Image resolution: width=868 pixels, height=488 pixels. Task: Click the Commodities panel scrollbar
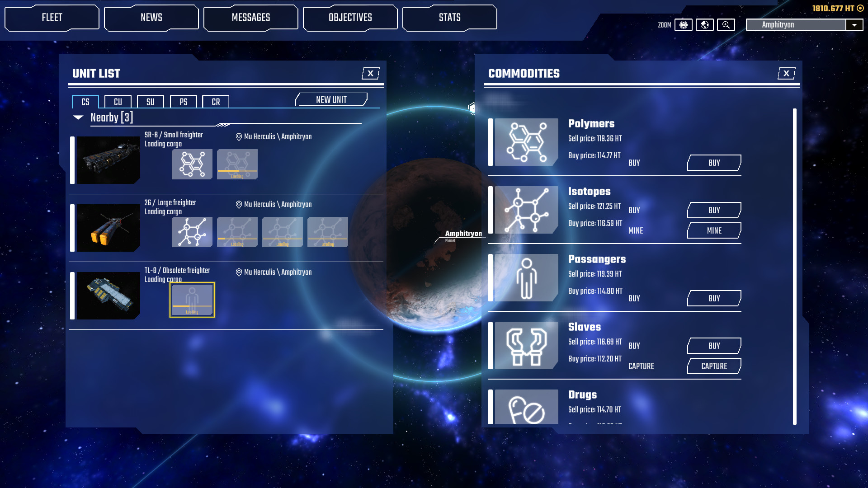[x=794, y=266]
